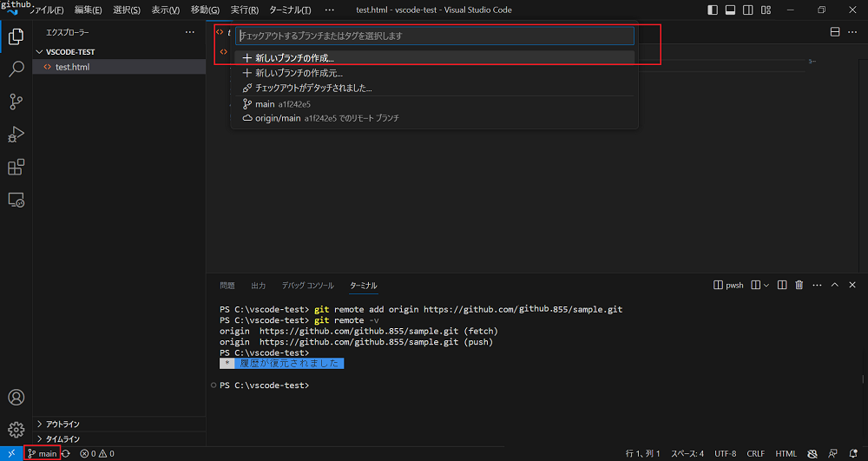Open the terminal split dropdown arrow
Image resolution: width=868 pixels, height=461 pixels.
tap(766, 285)
